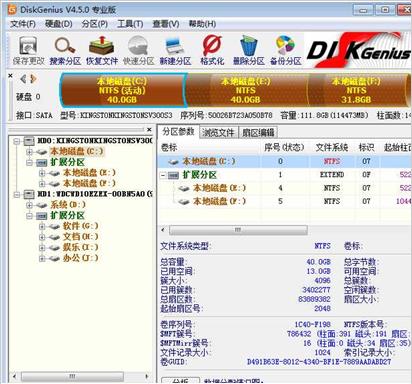Switch to the 浏览文件 tab
Screen dimensions: 412x384
click(218, 132)
